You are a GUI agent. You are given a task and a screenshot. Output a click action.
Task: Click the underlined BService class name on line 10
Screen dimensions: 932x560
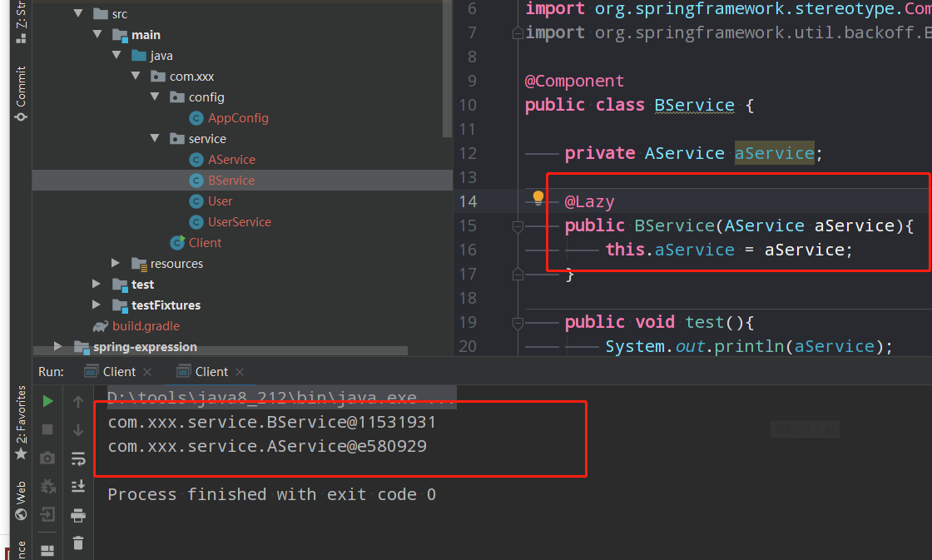click(x=694, y=105)
